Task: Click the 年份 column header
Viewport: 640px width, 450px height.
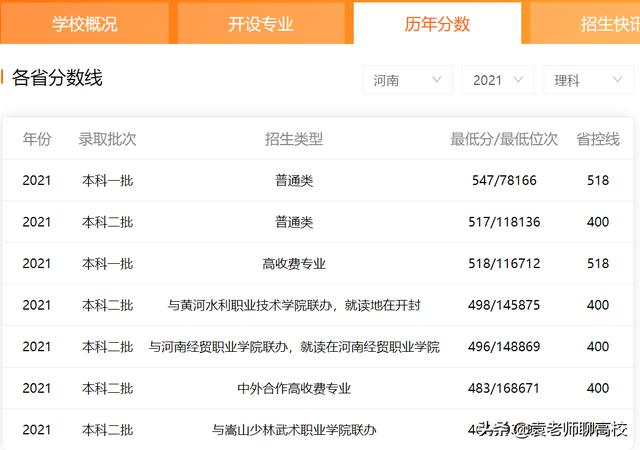Action: [x=37, y=139]
